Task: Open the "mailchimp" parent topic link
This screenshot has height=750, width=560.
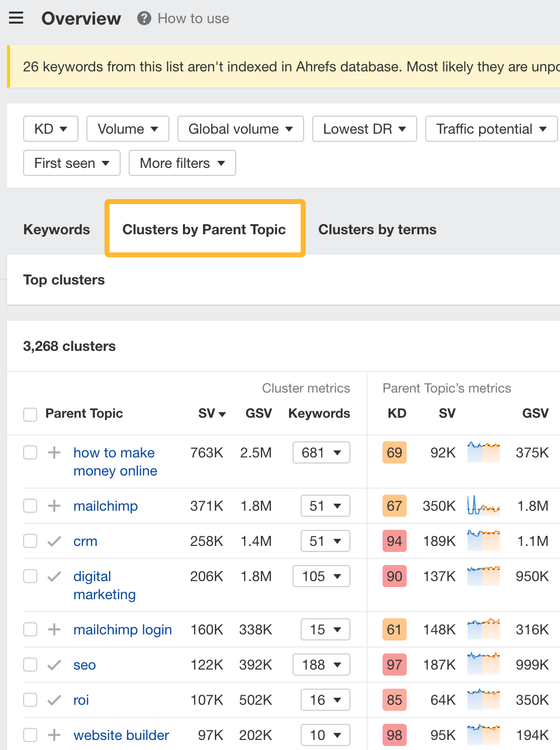Action: [106, 506]
